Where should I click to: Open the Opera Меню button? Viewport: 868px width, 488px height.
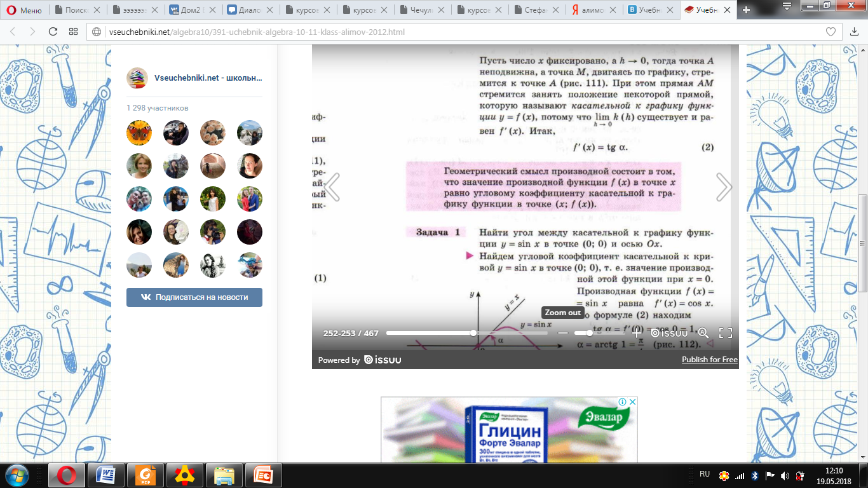point(25,10)
